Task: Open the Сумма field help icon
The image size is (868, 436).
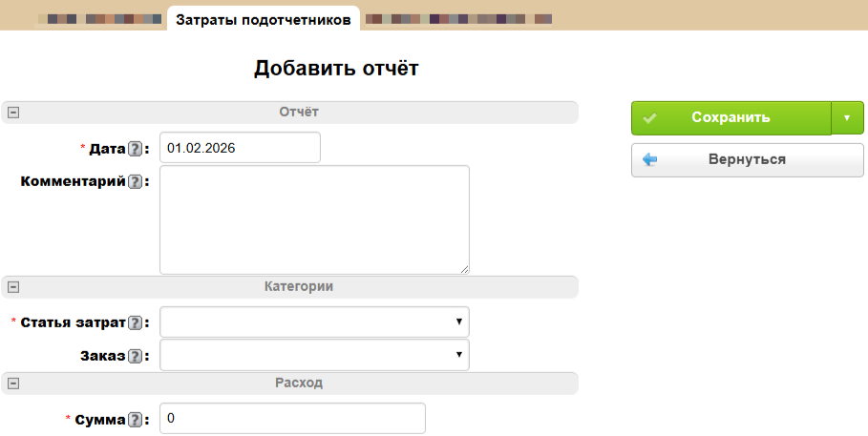Action: pos(136,420)
